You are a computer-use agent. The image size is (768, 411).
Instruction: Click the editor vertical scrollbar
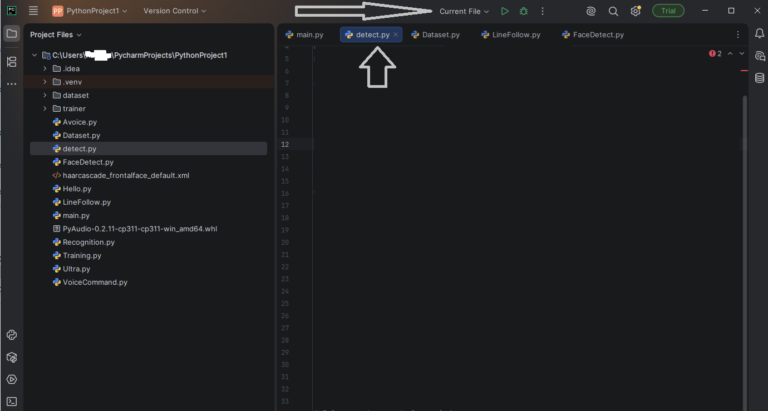pyautogui.click(x=744, y=252)
